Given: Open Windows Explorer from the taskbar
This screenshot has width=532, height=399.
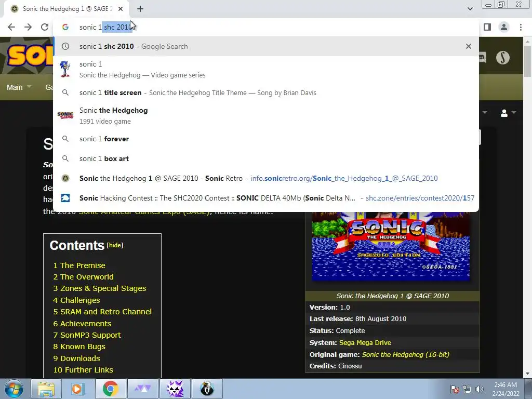Looking at the screenshot, I should 46,389.
